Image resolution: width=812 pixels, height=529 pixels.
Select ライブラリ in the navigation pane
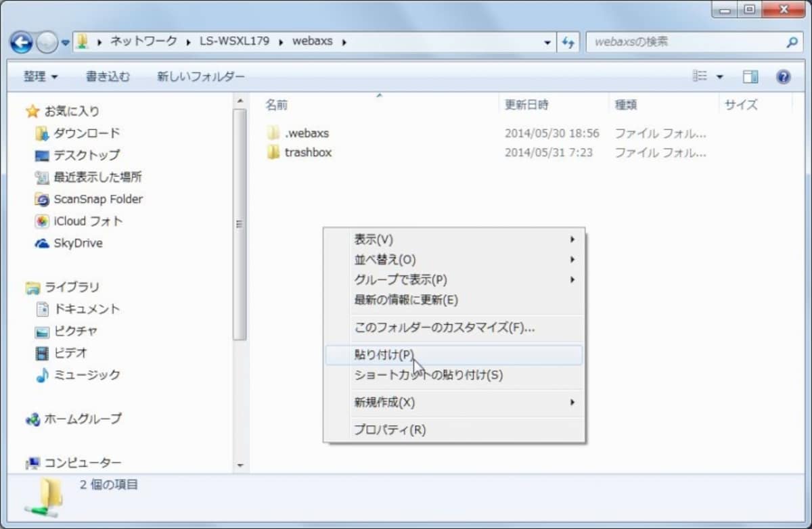72,287
